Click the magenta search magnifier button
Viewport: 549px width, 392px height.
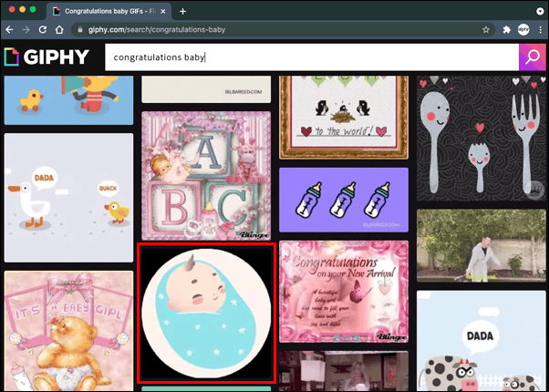(x=531, y=57)
